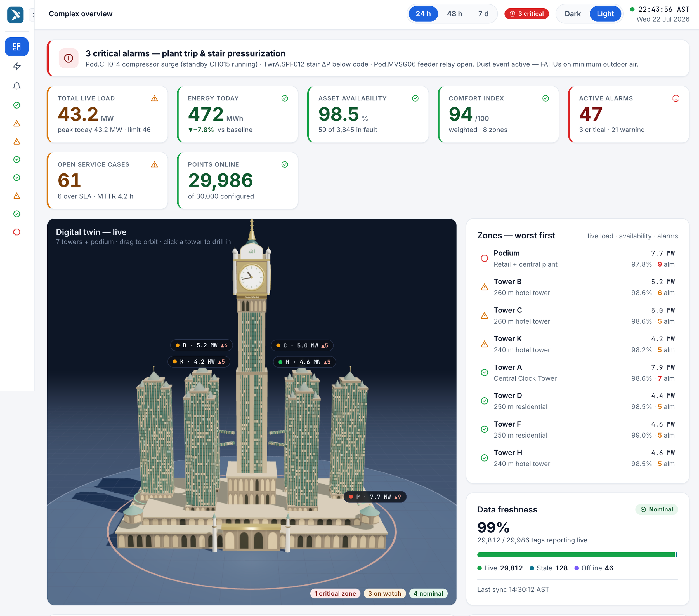Click the app logo in the sidebar
The height and width of the screenshot is (616, 699).
[15, 15]
